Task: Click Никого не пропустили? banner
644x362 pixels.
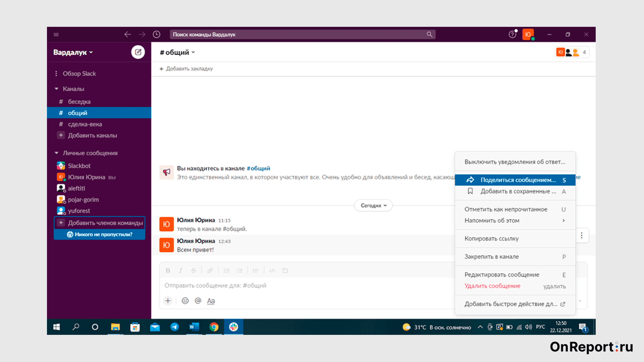Action: [100, 234]
